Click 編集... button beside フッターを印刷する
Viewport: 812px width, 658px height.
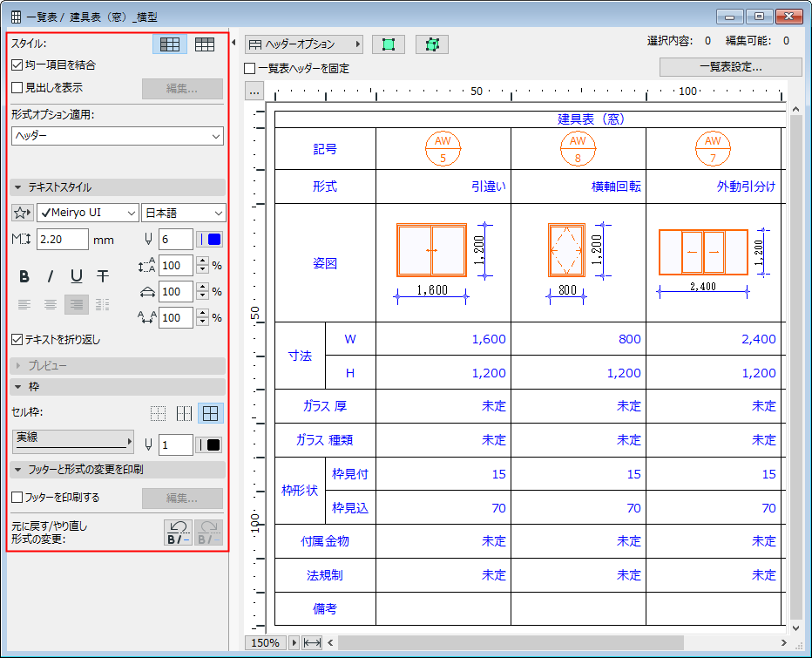[x=182, y=499]
